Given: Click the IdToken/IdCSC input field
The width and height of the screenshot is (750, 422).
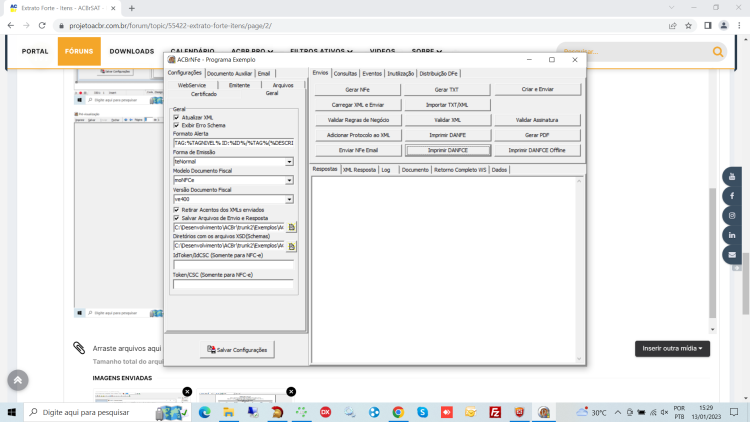Looking at the screenshot, I should tap(233, 265).
